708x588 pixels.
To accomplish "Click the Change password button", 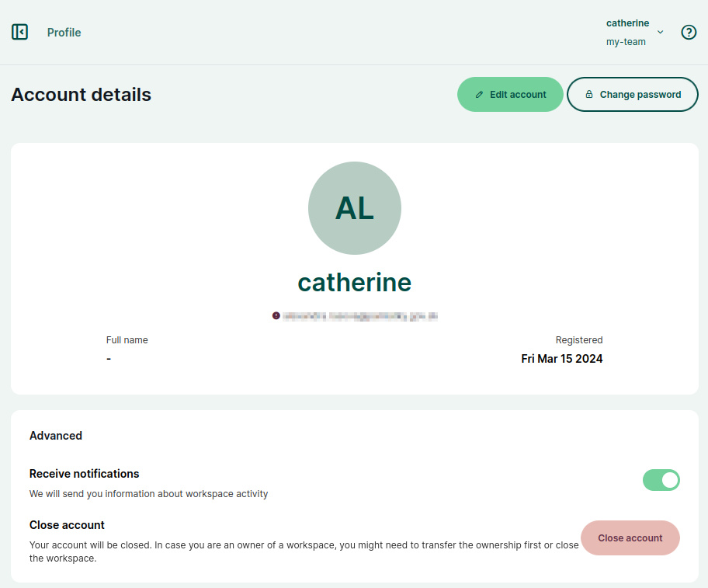I will point(633,95).
